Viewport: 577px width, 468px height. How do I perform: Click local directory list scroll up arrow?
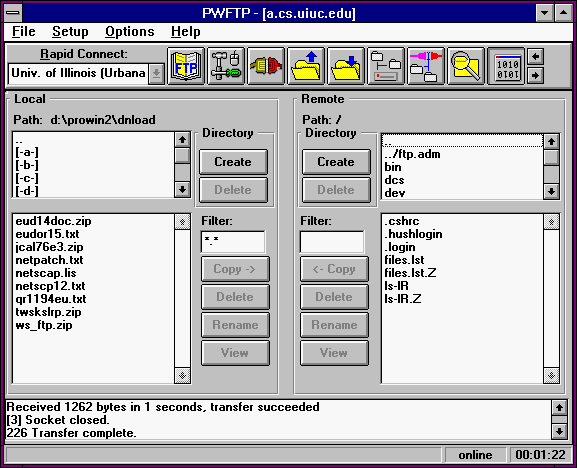click(x=183, y=140)
